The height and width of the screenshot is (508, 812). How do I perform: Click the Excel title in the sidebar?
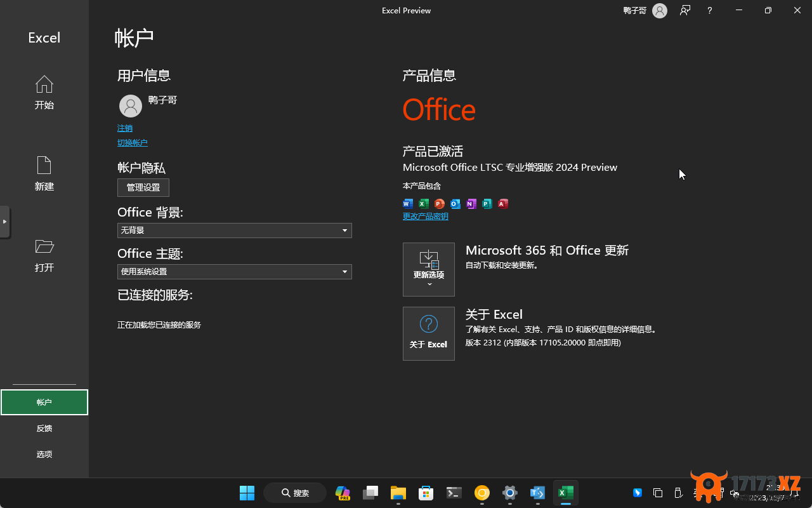[x=44, y=38]
